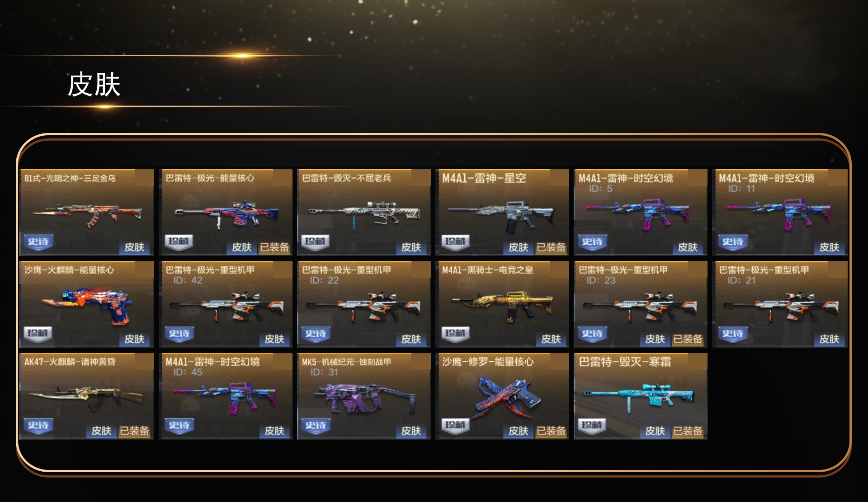The width and height of the screenshot is (868, 502).
Task: Pick 巴雷特-极光-重型机甲 skin with ID 21
Action: coord(780,304)
